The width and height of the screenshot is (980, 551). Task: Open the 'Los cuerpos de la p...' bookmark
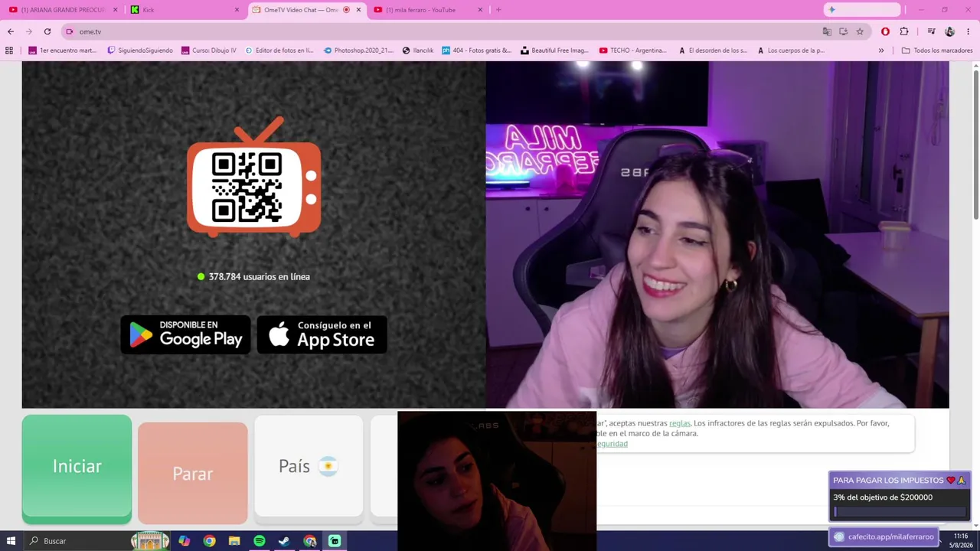click(x=791, y=51)
